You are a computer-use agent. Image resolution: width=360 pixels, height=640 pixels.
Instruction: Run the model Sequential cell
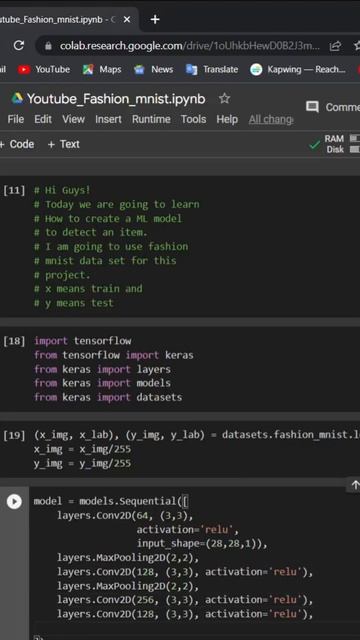coord(14,501)
